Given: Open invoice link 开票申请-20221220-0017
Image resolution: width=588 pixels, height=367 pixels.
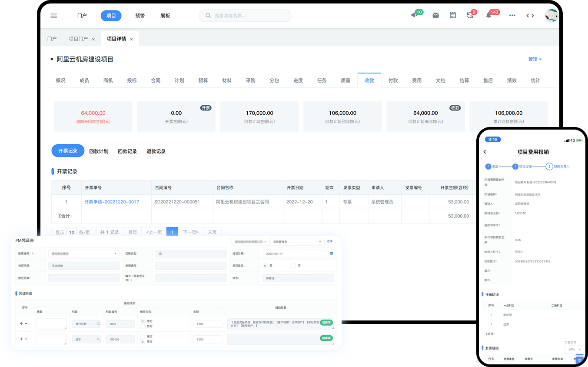Looking at the screenshot, I should click(x=112, y=202).
